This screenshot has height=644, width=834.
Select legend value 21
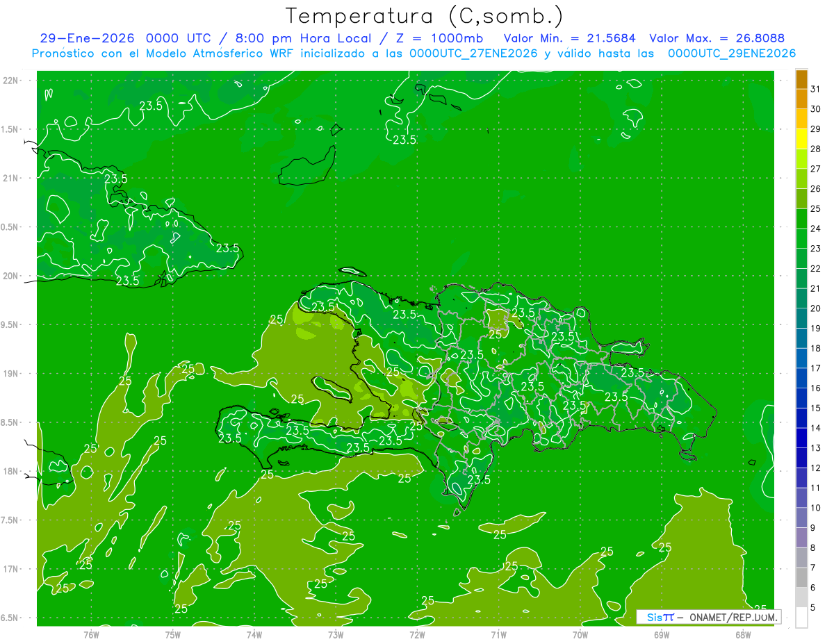[x=815, y=288]
